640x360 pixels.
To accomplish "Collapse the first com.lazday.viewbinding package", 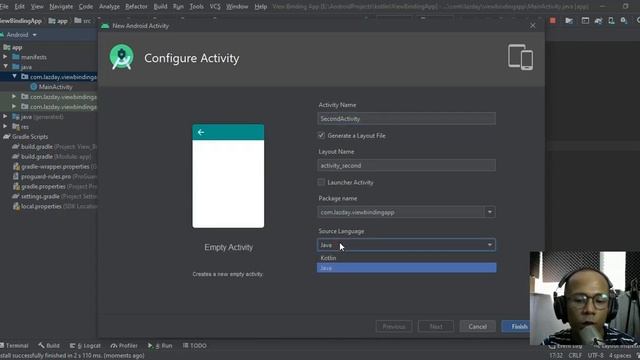I will coord(14,76).
